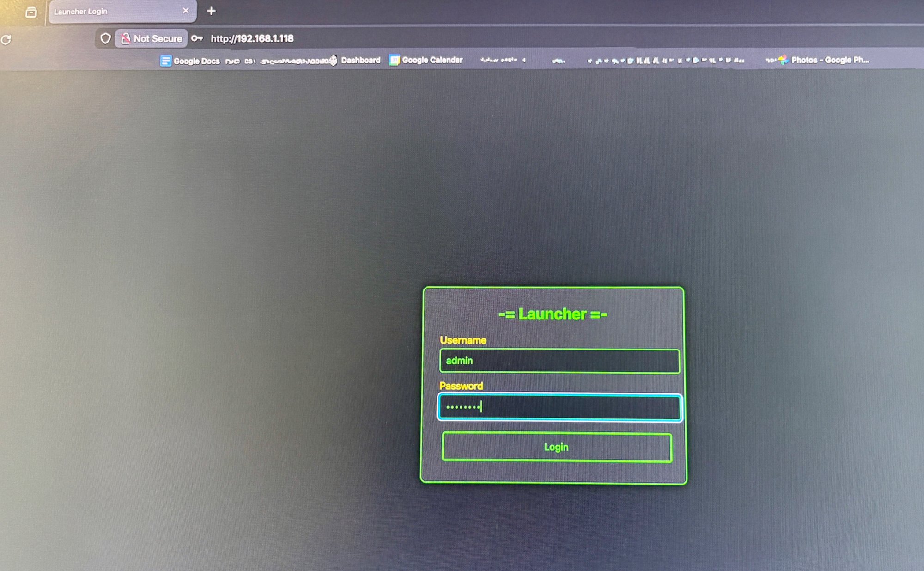
Task: Open a new browser tab
Action: pos(212,11)
